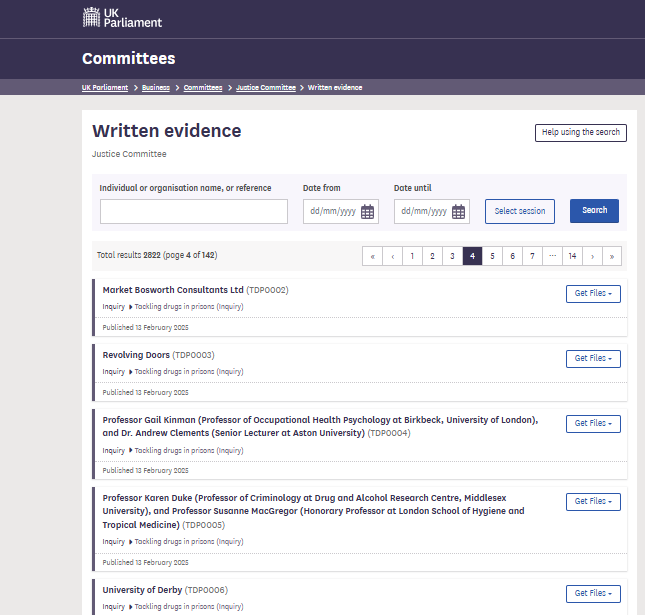Go to previous results page

(392, 256)
